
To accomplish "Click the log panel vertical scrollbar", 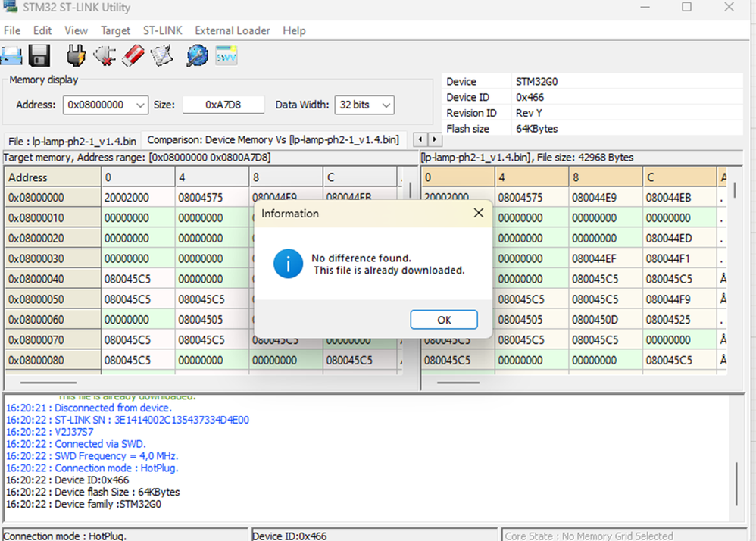I will pyautogui.click(x=736, y=485).
